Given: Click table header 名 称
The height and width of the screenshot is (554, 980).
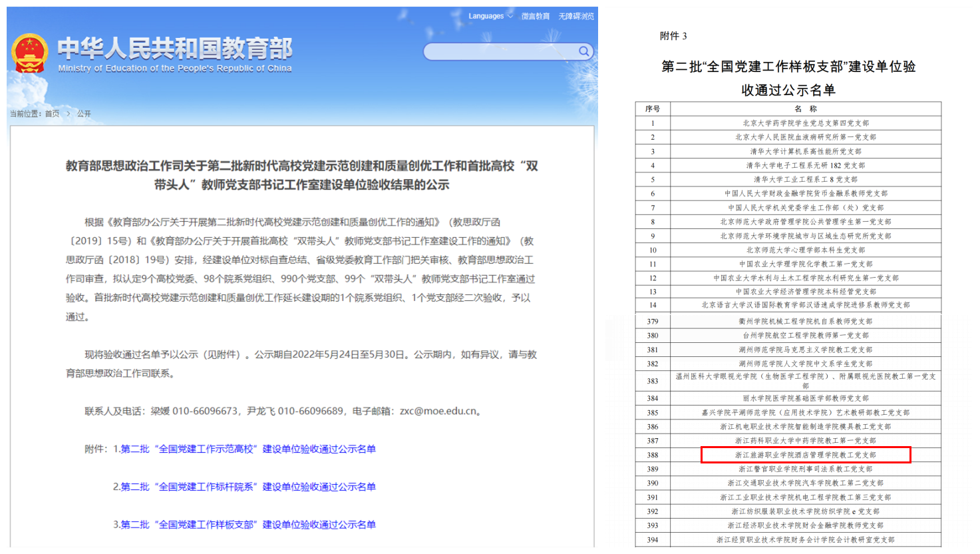Looking at the screenshot, I should [x=806, y=109].
